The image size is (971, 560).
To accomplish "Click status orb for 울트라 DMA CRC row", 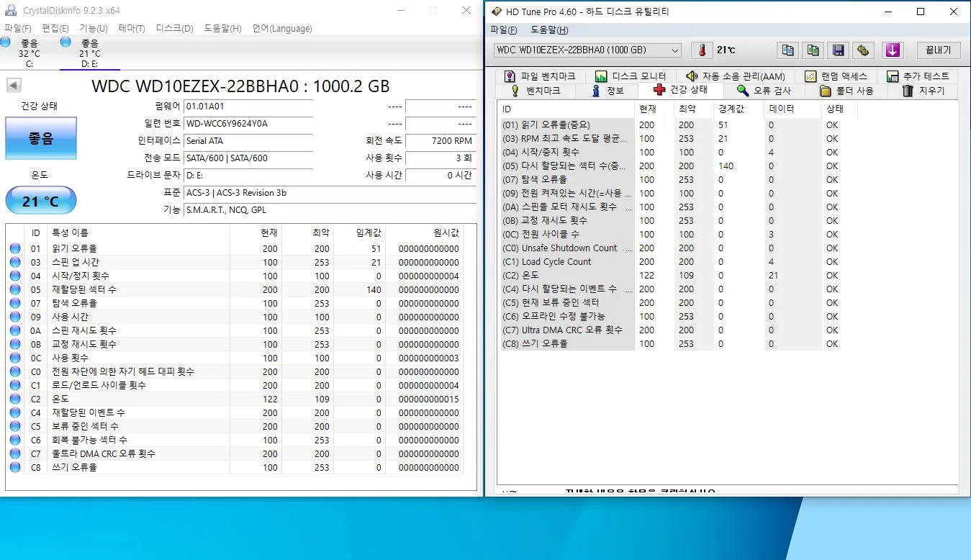I will 15,453.
